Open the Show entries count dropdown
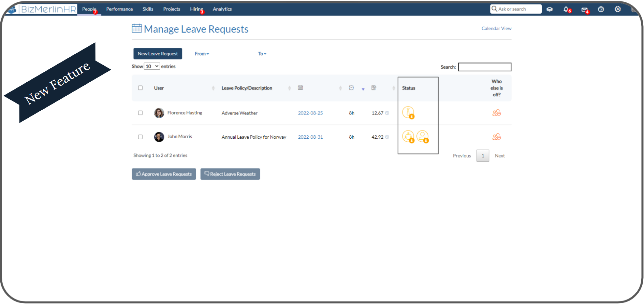The image size is (644, 304). click(152, 66)
